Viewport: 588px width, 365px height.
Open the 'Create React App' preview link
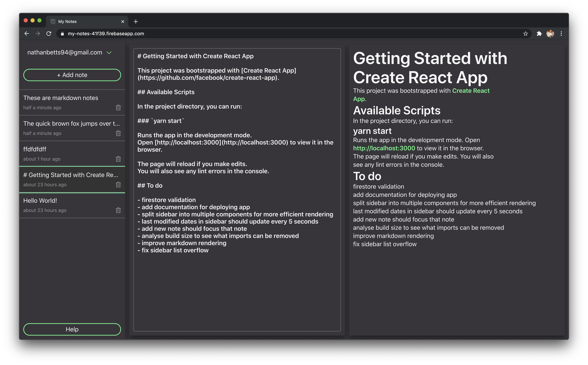click(x=471, y=91)
